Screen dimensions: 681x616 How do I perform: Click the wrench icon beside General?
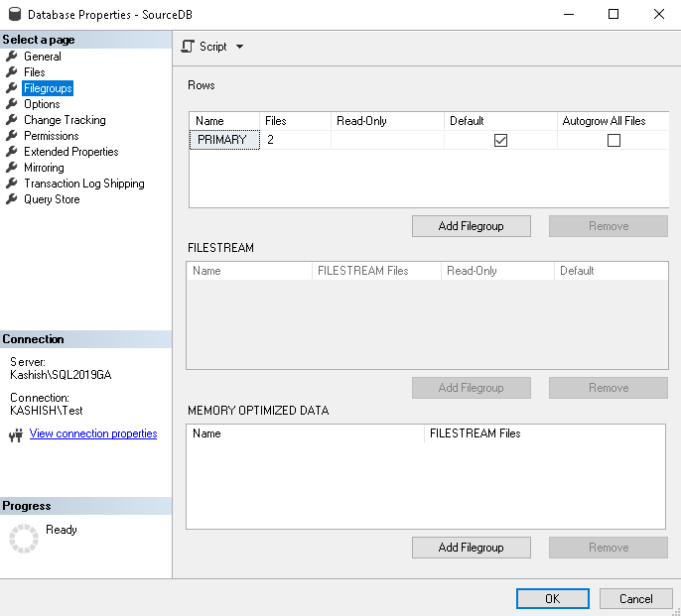point(12,57)
